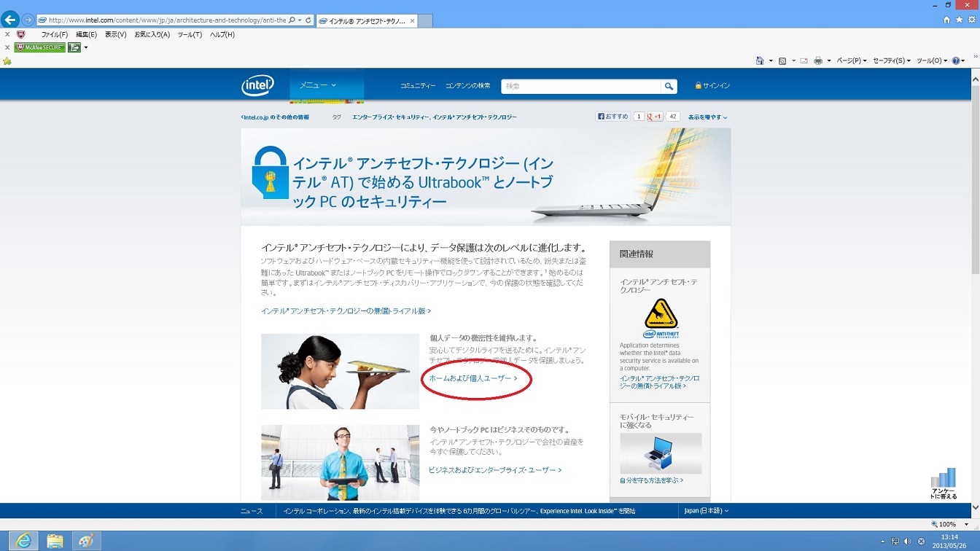Open the 表示(V) menu
The image size is (980, 551).
click(115, 34)
